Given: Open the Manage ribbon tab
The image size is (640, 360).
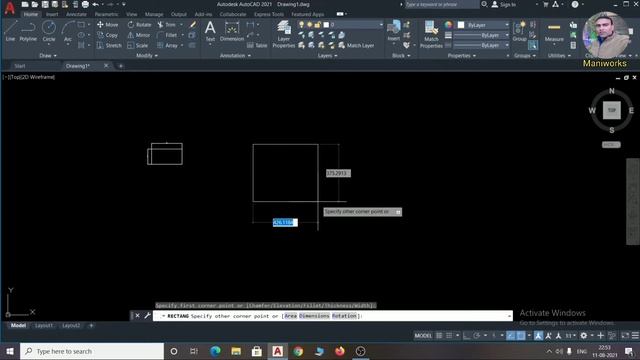Looking at the screenshot, I should pyautogui.click(x=154, y=14).
